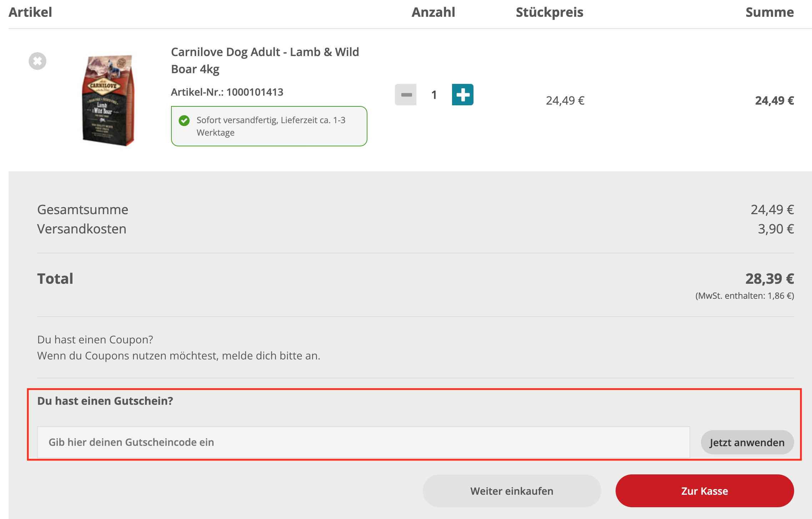The height and width of the screenshot is (519, 812).
Task: Click the Anzahl column header
Action: (x=433, y=12)
